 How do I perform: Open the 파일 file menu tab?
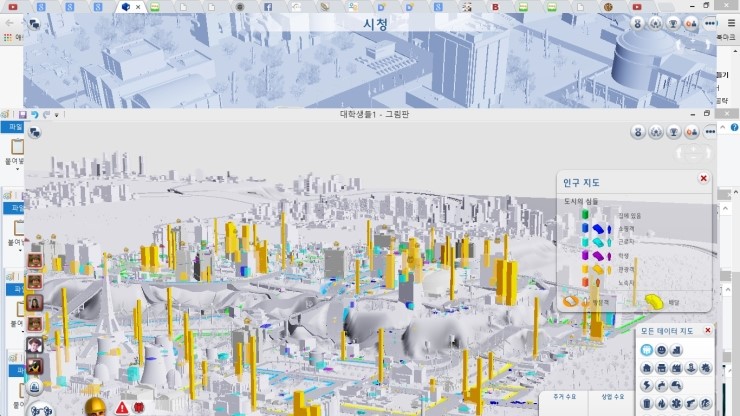pos(14,128)
